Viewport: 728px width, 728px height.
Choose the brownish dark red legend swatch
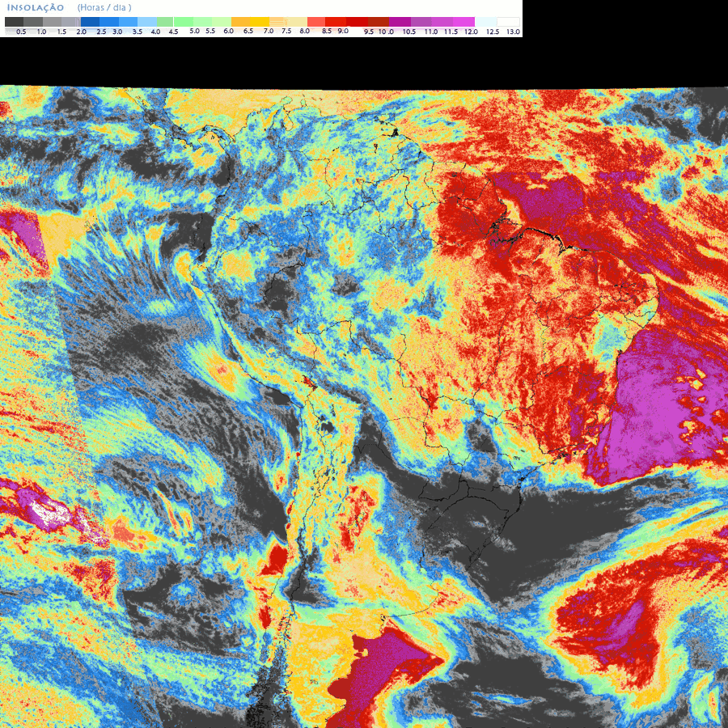[379, 22]
